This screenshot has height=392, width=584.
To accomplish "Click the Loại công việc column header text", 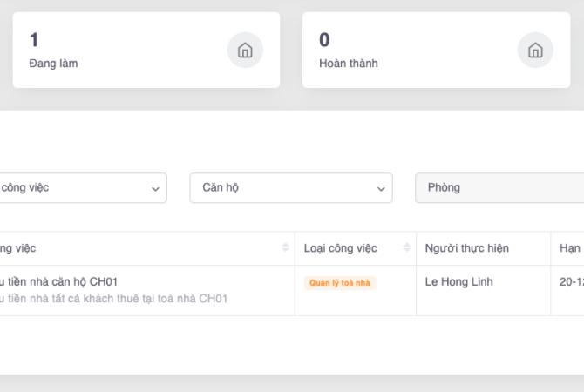I will click(340, 248).
